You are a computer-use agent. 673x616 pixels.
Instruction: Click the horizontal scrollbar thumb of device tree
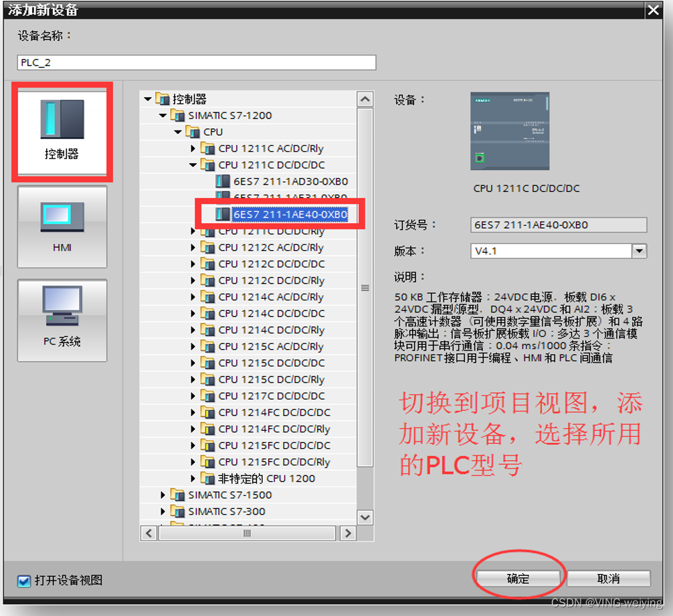click(x=247, y=533)
